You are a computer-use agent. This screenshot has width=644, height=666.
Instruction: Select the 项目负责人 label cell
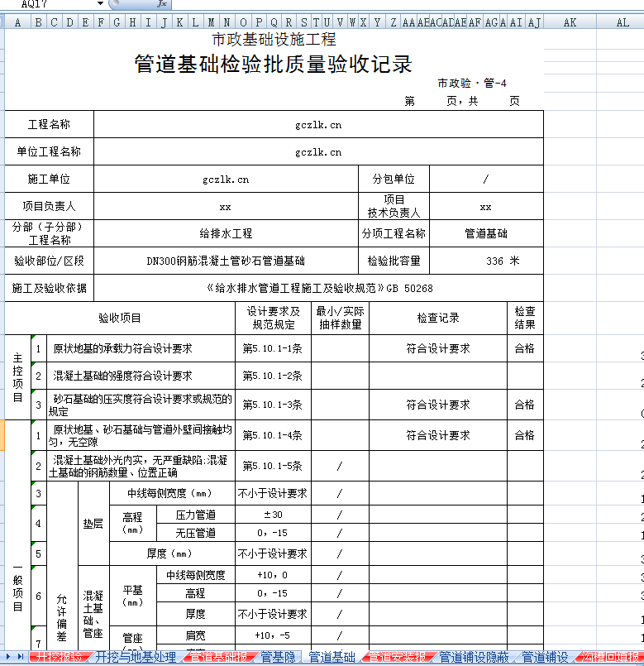[49, 206]
